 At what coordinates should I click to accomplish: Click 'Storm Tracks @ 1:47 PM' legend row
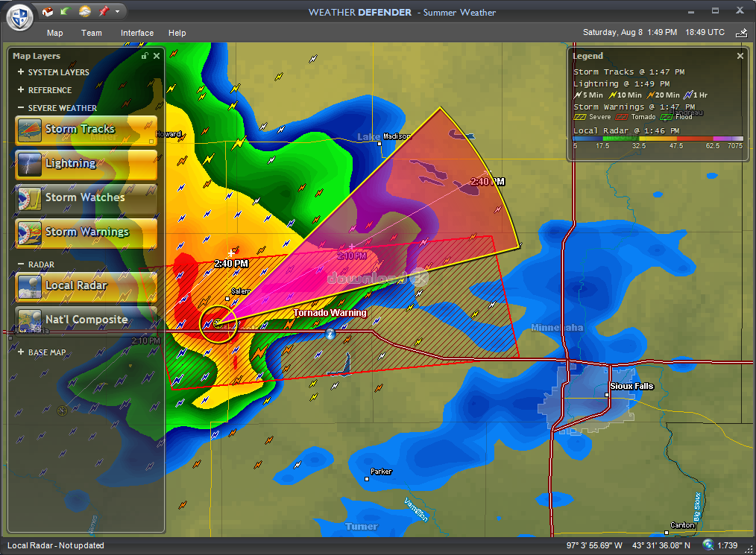pyautogui.click(x=629, y=72)
